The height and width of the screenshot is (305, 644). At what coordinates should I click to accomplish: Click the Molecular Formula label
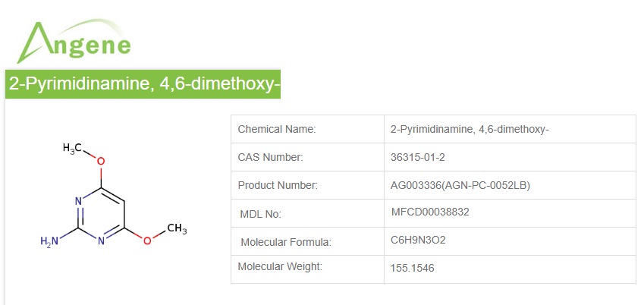click(286, 242)
